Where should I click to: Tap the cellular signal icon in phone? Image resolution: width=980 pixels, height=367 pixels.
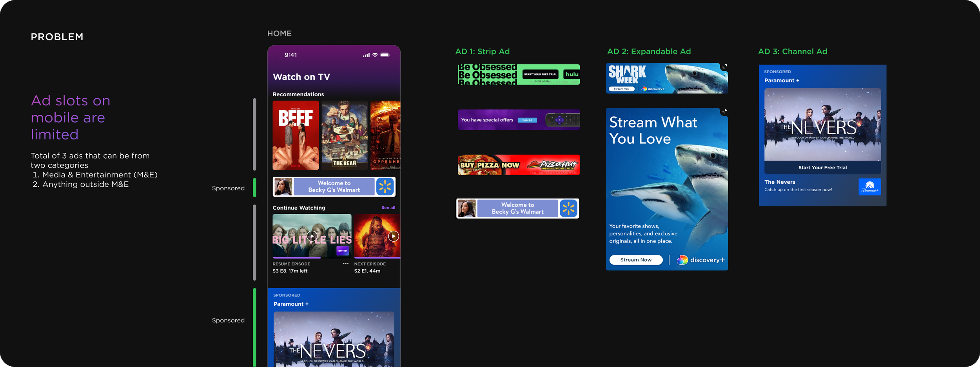click(x=366, y=55)
